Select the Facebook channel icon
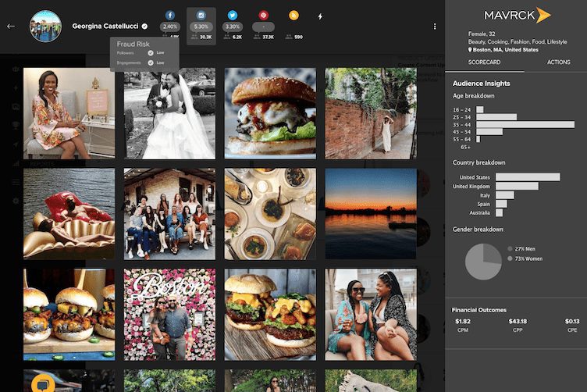The image size is (587, 392). [x=170, y=16]
